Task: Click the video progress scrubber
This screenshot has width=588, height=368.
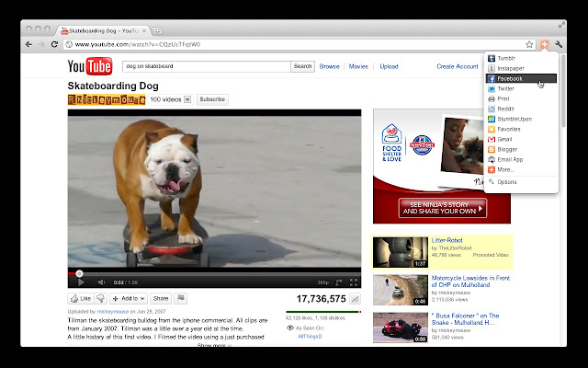Action: coord(79,274)
